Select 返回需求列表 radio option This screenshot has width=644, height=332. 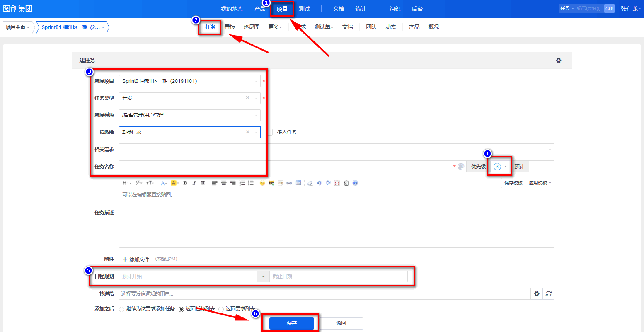(221, 309)
